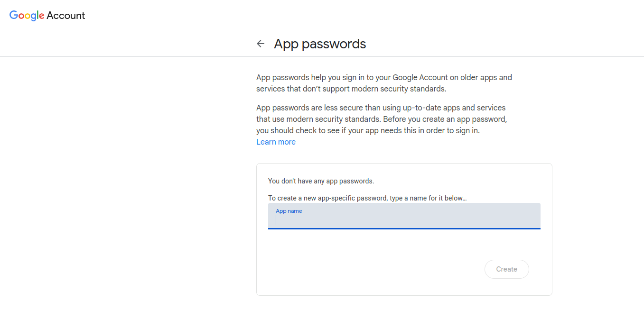The image size is (644, 319).
Task: Click the text cursor in App name
Action: point(276,219)
